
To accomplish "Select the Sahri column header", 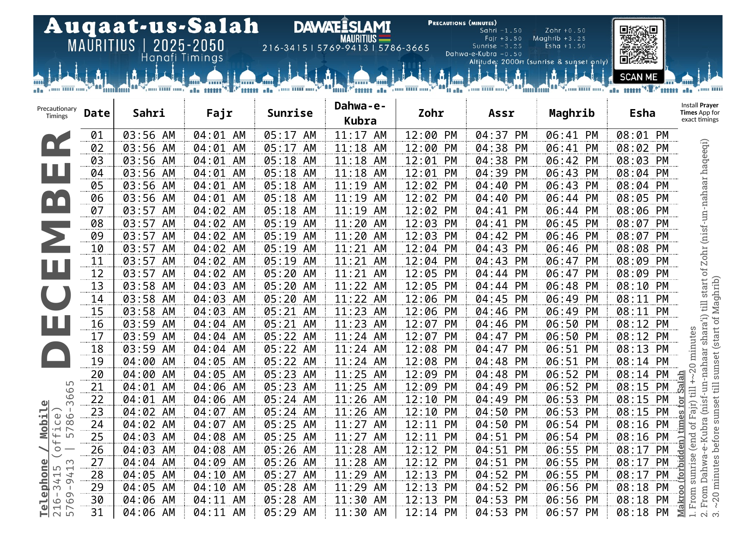I will point(149,113).
